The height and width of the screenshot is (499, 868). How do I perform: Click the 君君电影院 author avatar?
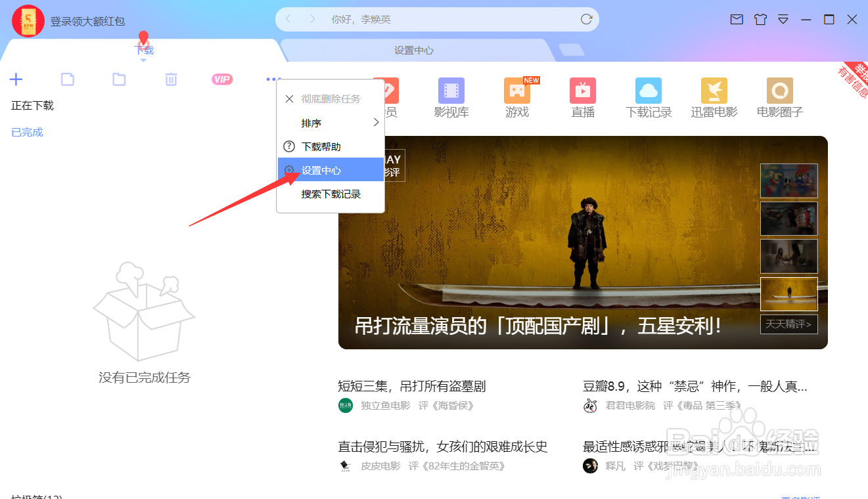590,406
